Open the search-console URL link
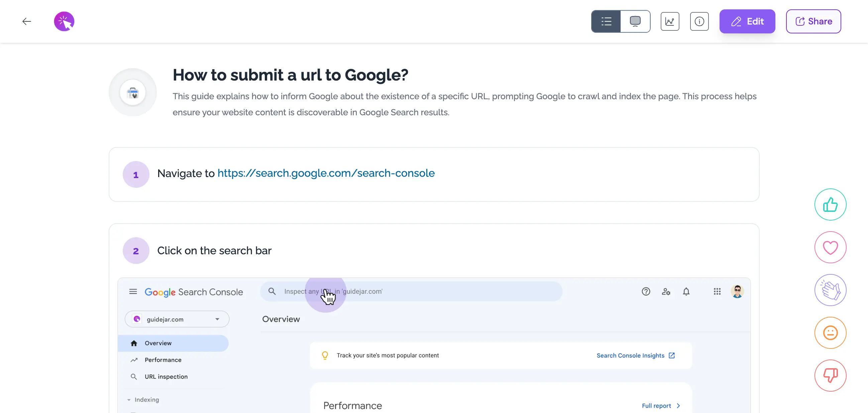868x413 pixels. [x=326, y=173]
